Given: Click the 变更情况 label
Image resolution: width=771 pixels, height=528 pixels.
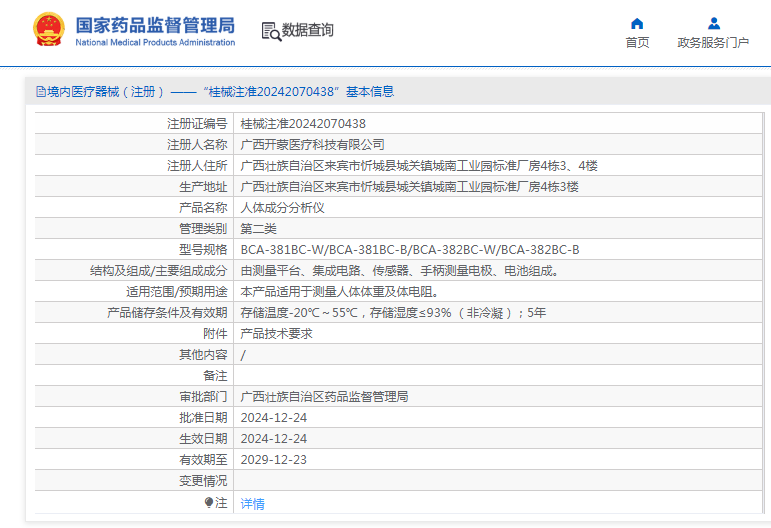Looking at the screenshot, I should coord(203,481).
